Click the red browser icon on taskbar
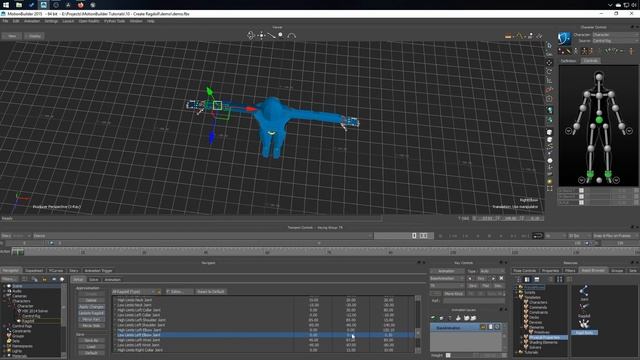Image resolution: width=640 pixels, height=360 pixels. tap(80, 5)
